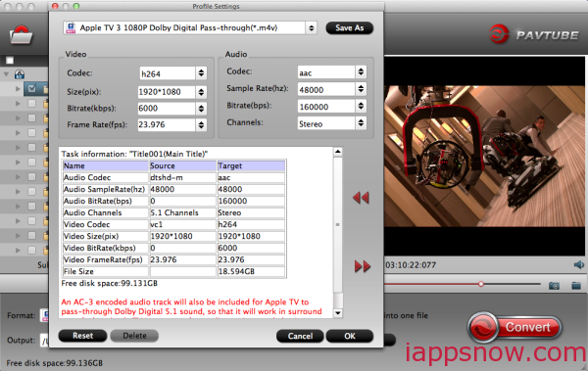Screen dimensions: 588x371
Task: Open the Video Bitrate 6000 dropdown
Action: pyautogui.click(x=201, y=109)
